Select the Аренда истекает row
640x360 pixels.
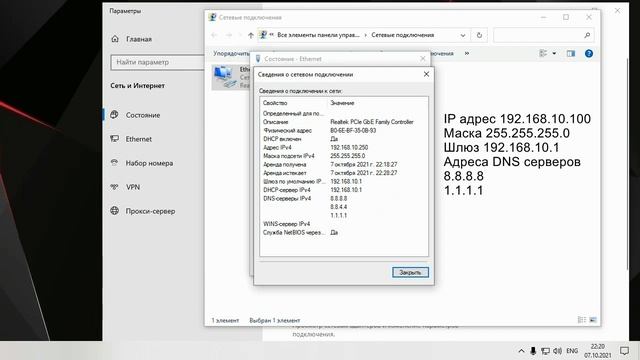[x=344, y=173]
